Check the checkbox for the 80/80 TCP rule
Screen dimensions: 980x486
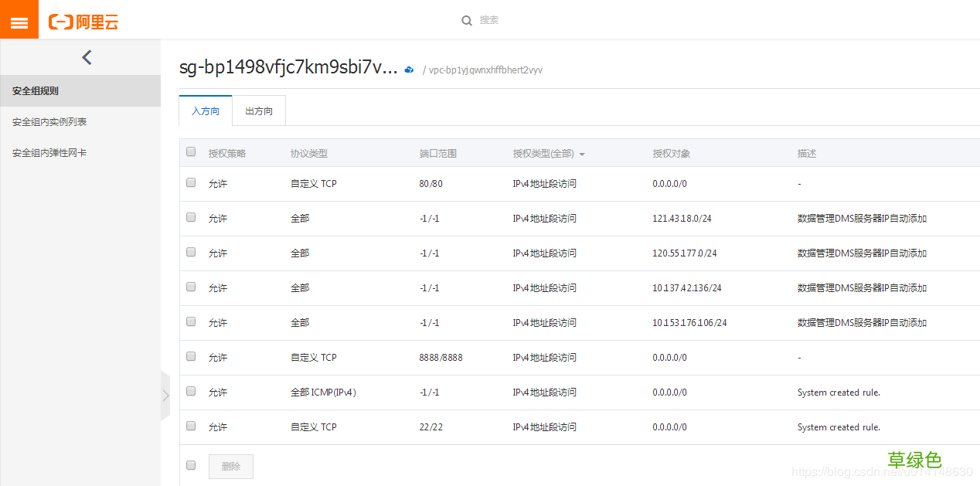[190, 182]
